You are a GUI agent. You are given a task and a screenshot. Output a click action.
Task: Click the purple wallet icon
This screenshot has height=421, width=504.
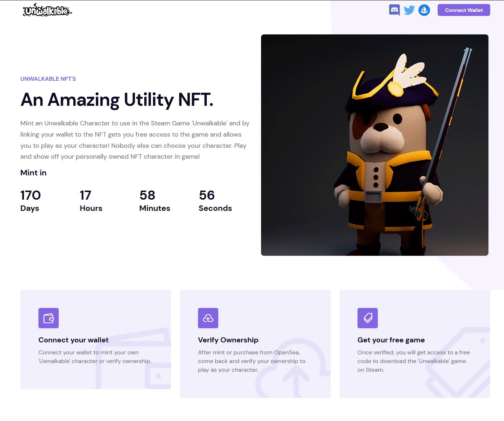tap(49, 318)
